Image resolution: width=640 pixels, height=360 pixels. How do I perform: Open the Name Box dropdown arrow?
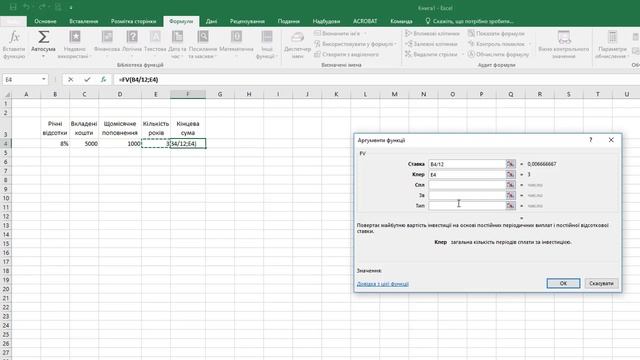44,79
